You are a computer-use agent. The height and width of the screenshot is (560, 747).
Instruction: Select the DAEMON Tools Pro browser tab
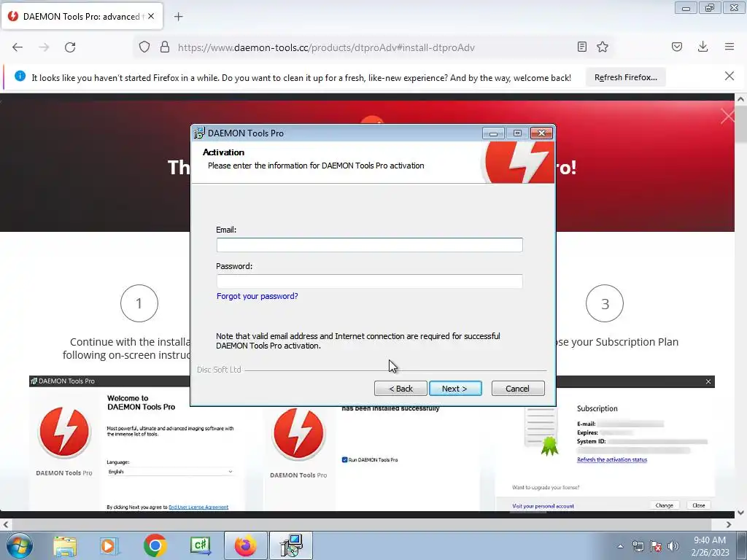[82, 16]
